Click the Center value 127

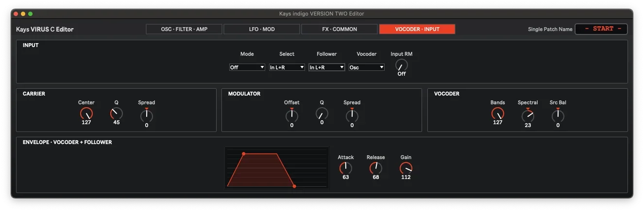86,123
